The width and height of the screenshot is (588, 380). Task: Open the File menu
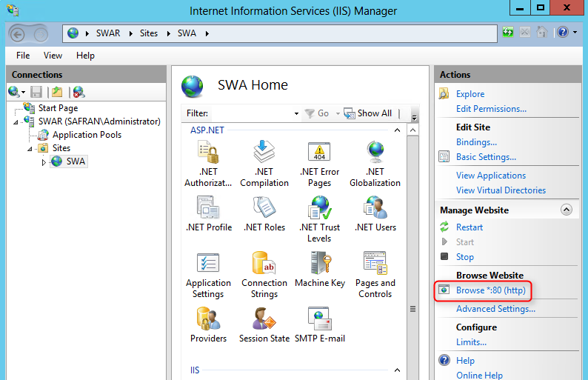[x=23, y=56]
